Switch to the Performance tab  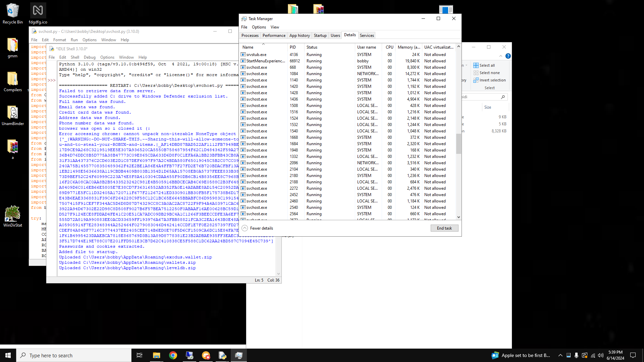click(x=274, y=36)
